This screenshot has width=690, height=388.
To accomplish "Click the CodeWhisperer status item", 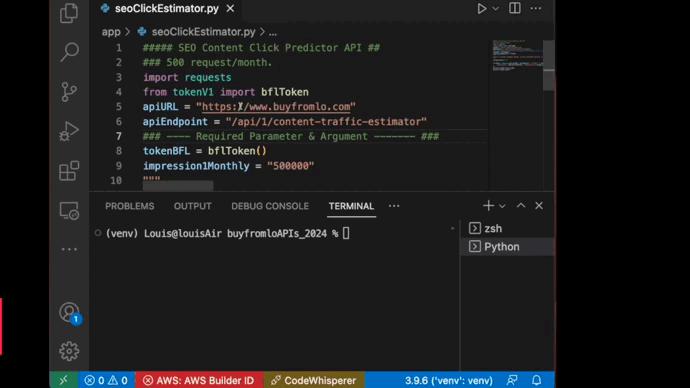I will pyautogui.click(x=314, y=380).
